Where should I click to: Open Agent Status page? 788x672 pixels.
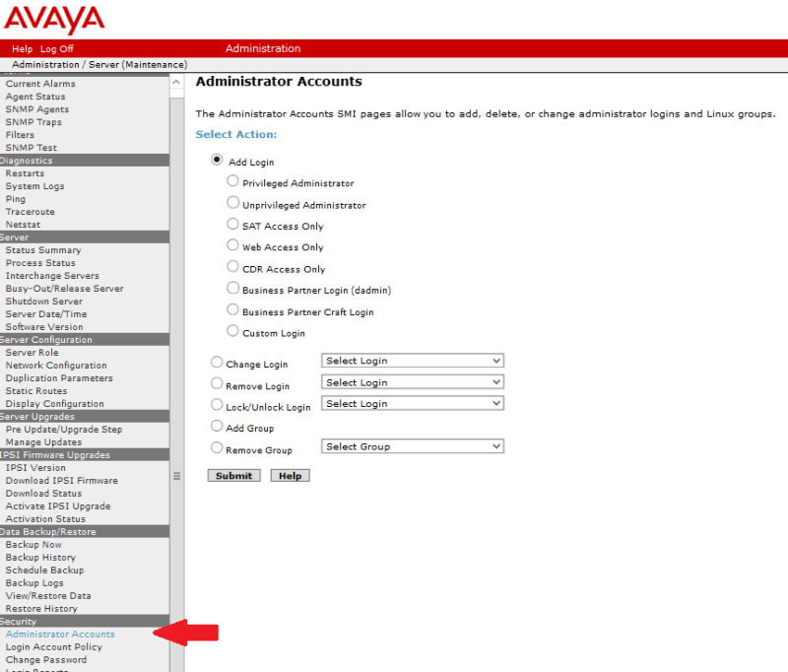[x=35, y=97]
